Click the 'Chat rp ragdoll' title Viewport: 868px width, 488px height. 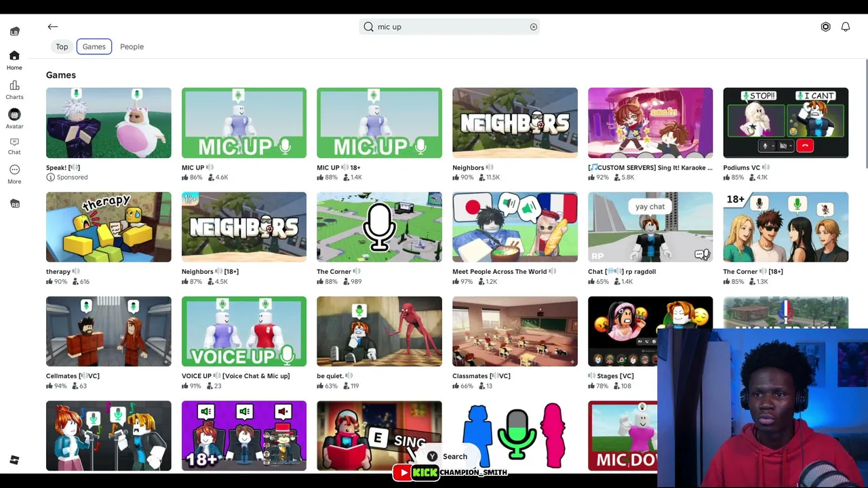click(x=622, y=272)
